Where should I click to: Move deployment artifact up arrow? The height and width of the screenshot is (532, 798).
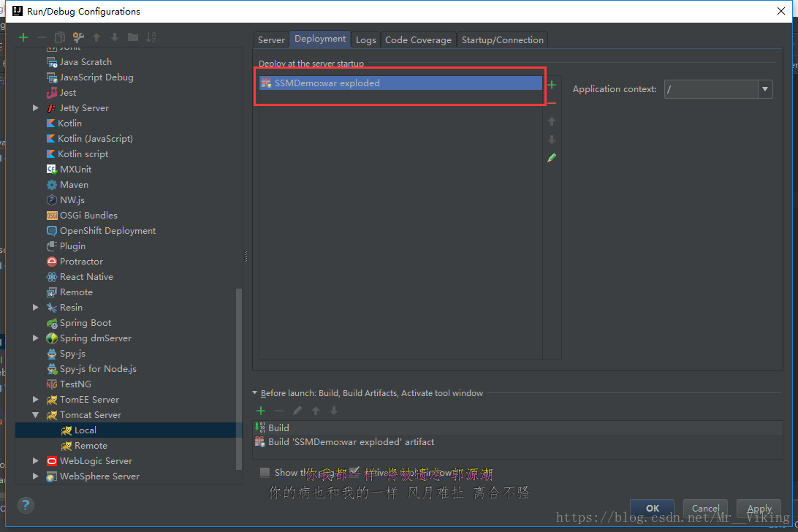click(x=552, y=121)
